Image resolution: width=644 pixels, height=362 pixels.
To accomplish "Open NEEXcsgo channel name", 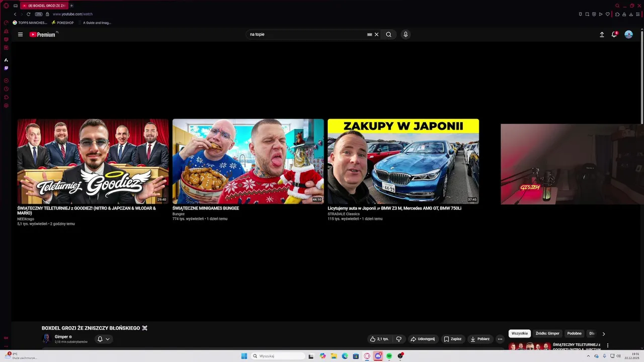I will (26, 219).
